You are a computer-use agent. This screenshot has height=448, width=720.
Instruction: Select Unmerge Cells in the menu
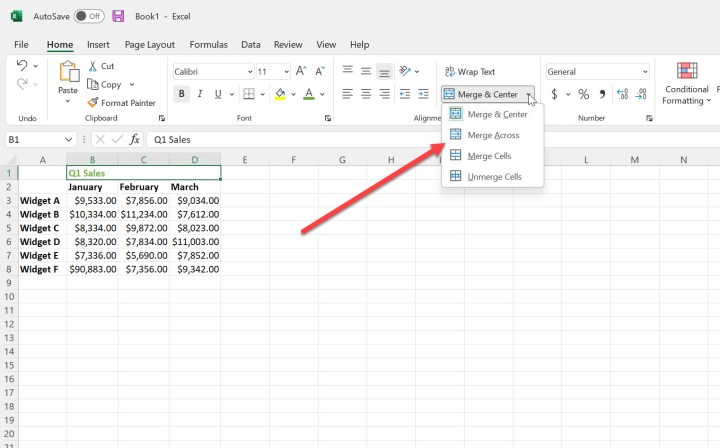click(495, 177)
